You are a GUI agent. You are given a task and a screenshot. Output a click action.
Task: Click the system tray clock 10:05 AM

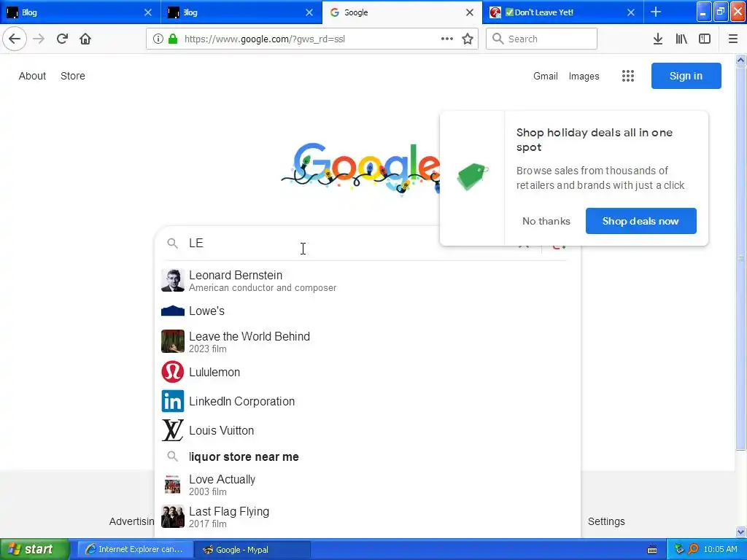pyautogui.click(x=720, y=549)
